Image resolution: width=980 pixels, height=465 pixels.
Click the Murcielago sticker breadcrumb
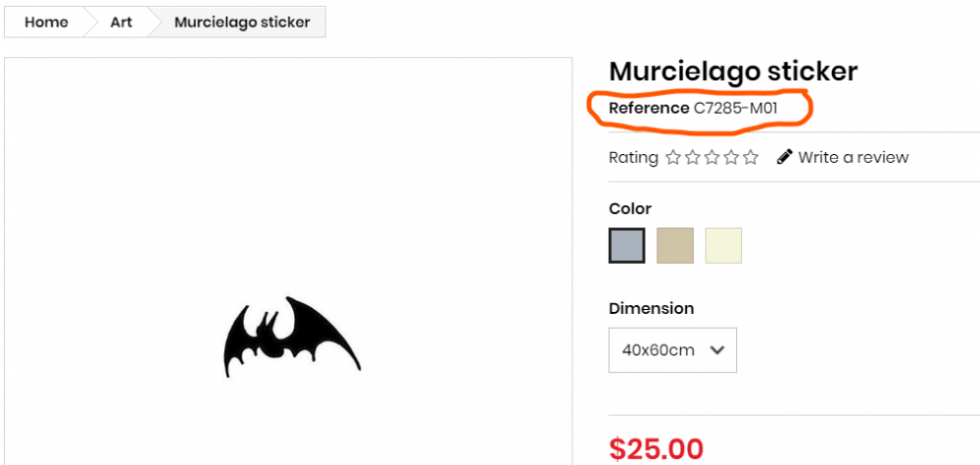(242, 23)
